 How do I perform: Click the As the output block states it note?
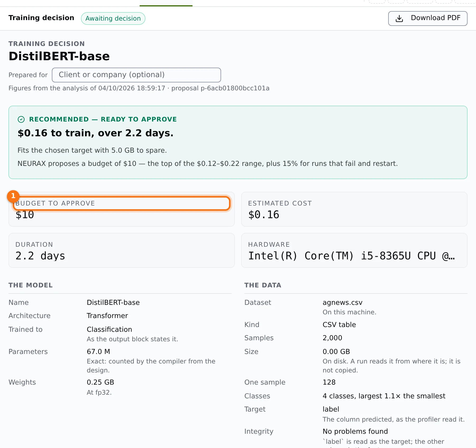(132, 339)
